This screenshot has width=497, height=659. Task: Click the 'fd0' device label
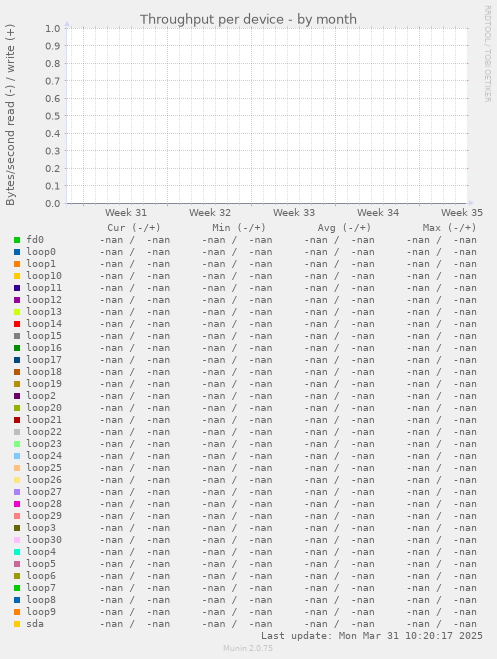click(x=35, y=240)
